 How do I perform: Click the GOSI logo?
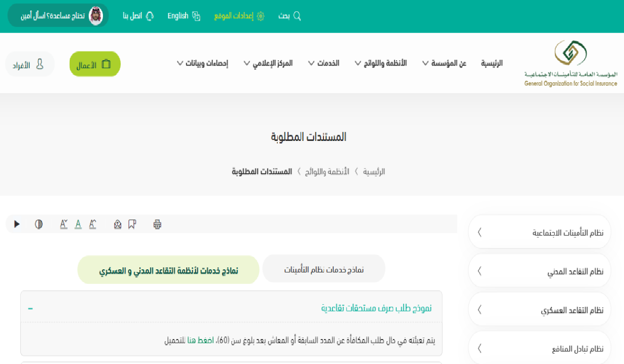tap(570, 63)
